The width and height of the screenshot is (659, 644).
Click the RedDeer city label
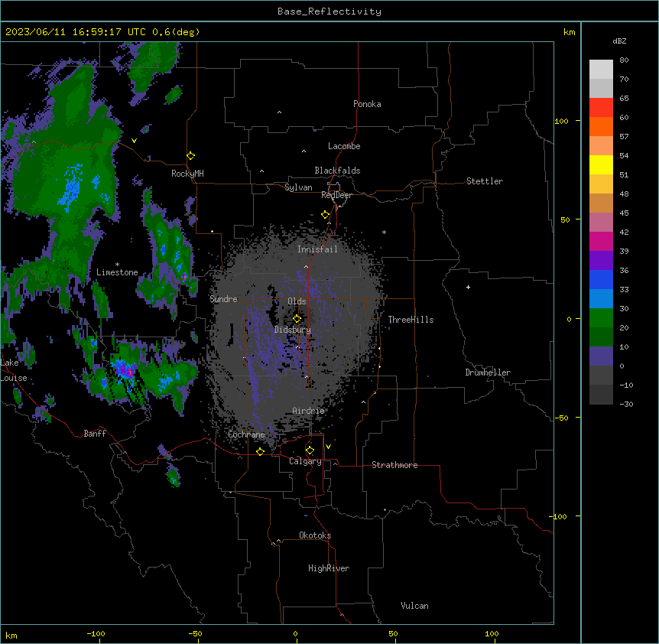(x=336, y=195)
